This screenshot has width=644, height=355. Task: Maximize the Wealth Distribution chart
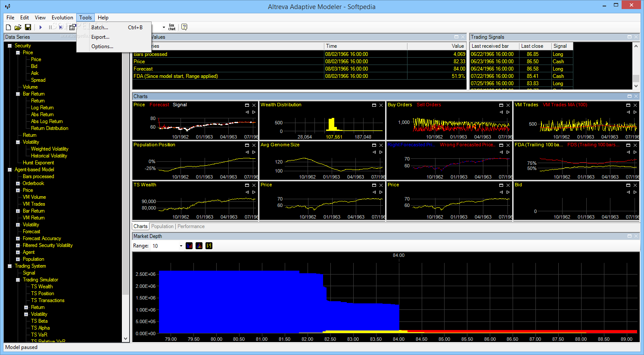[x=374, y=105]
